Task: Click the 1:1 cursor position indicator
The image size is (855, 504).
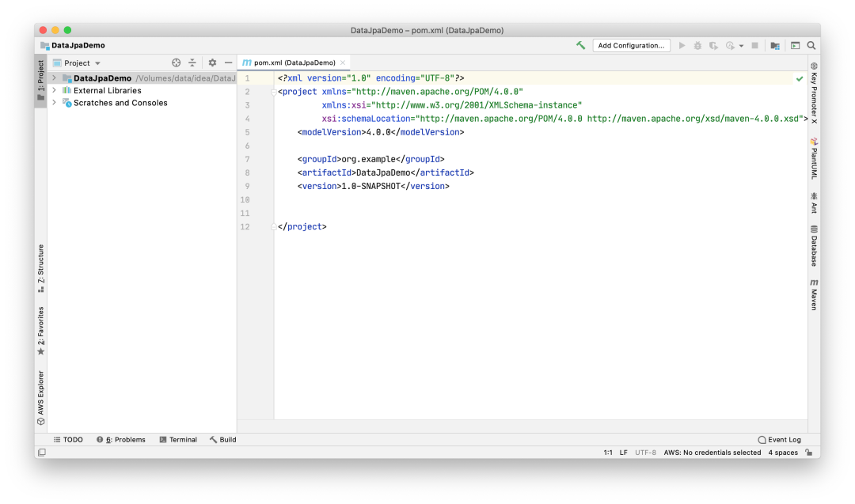Action: point(608,453)
